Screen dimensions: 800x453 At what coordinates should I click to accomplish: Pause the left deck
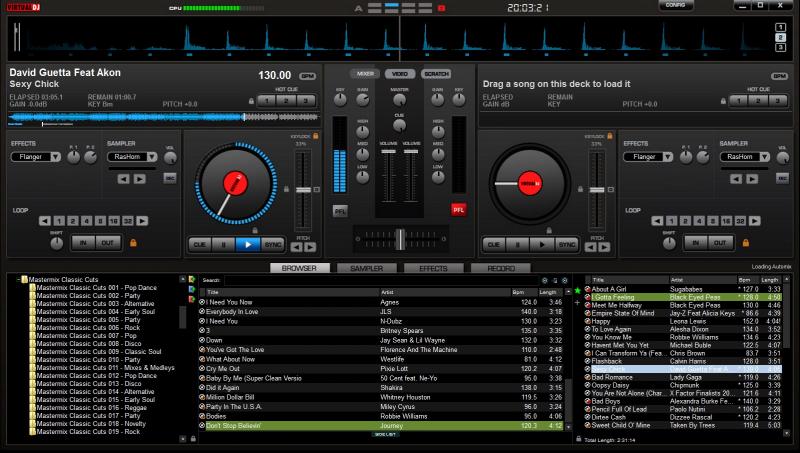point(221,243)
